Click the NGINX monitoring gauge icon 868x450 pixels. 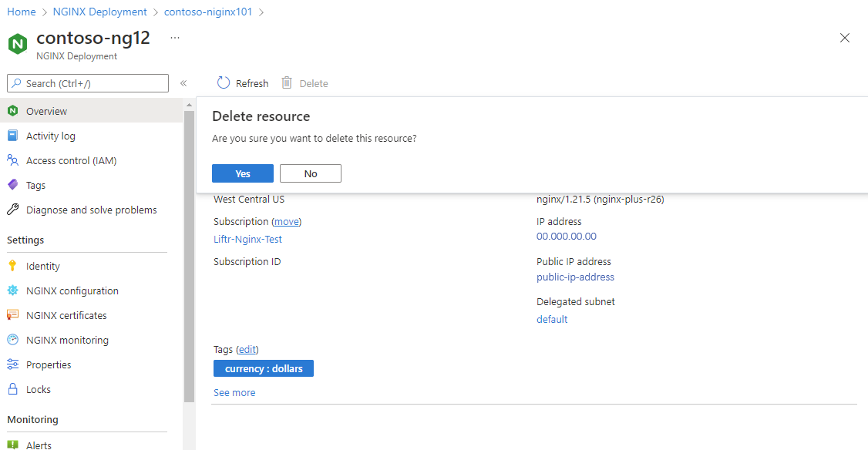click(x=13, y=340)
